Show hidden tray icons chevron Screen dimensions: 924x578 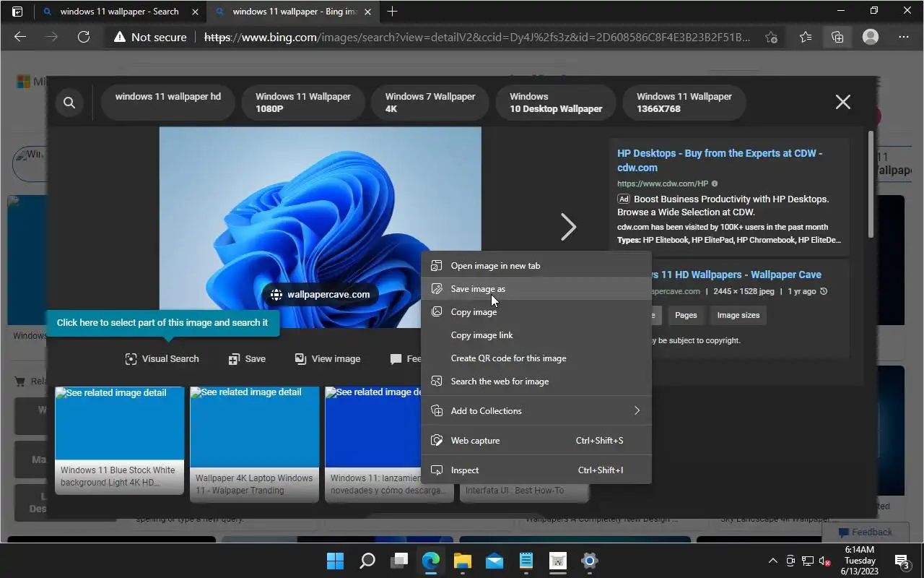pos(773,561)
